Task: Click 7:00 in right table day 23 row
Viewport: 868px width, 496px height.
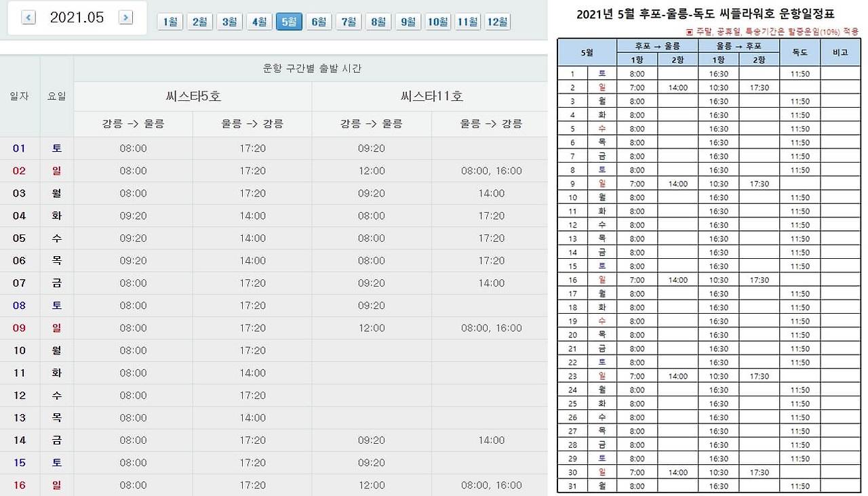Action: (x=637, y=376)
